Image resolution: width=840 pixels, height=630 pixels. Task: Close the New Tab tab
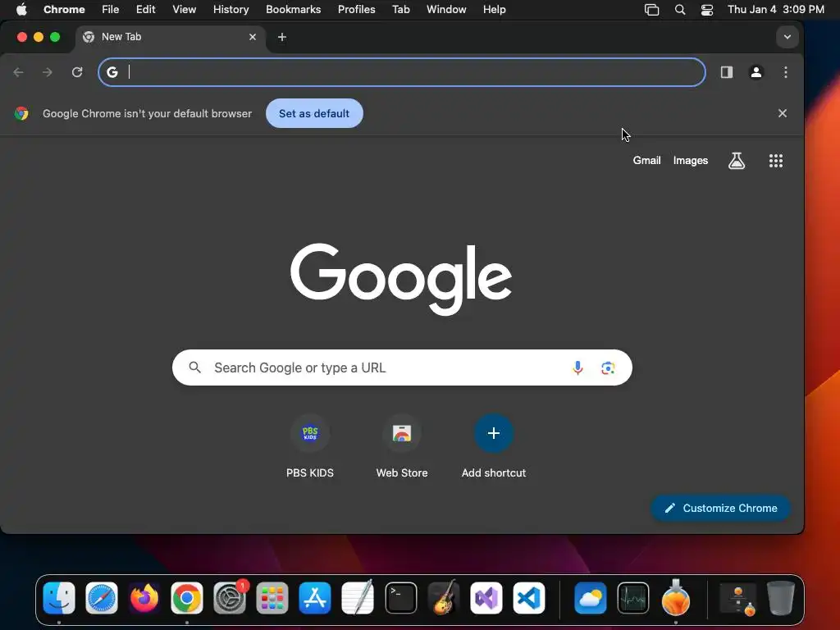253,37
